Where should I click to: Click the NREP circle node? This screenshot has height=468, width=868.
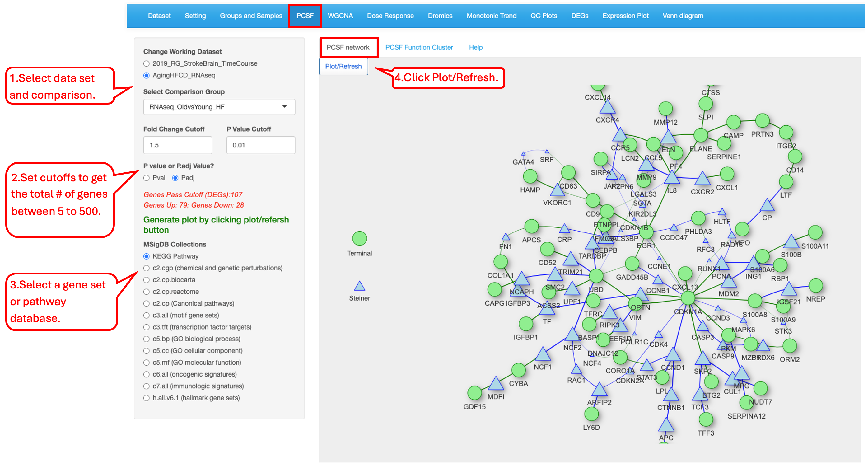click(x=815, y=286)
